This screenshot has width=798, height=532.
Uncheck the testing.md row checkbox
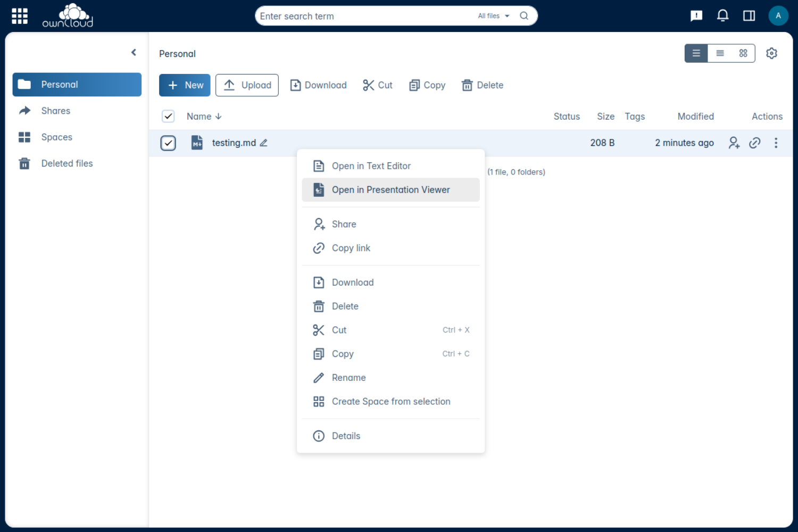pos(168,143)
